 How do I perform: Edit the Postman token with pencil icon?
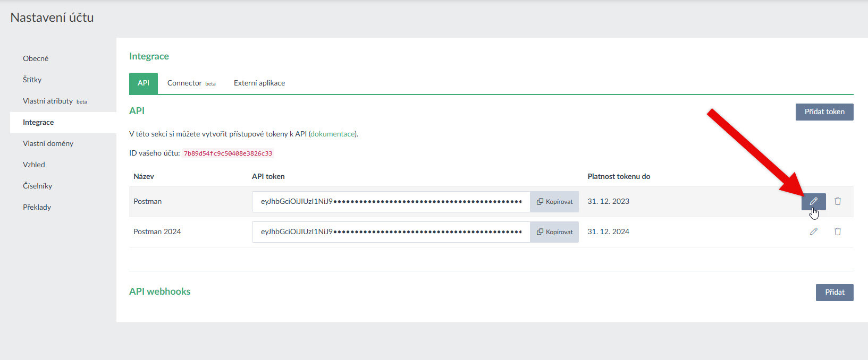tap(813, 201)
